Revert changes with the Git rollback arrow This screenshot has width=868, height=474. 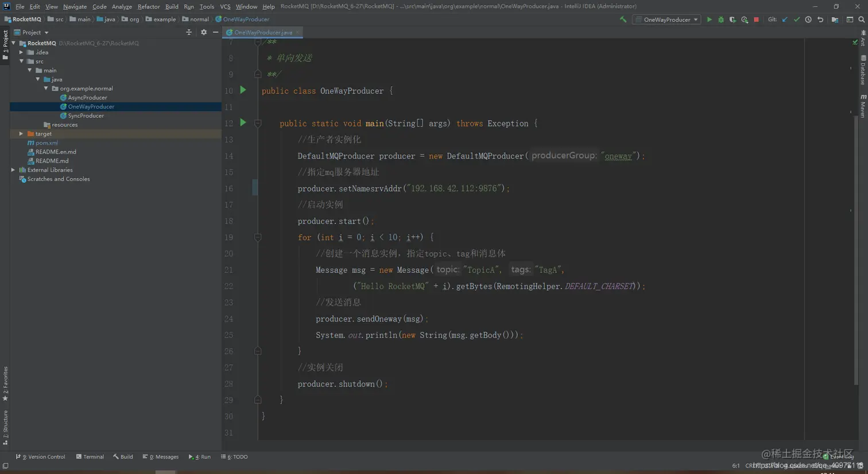(820, 20)
